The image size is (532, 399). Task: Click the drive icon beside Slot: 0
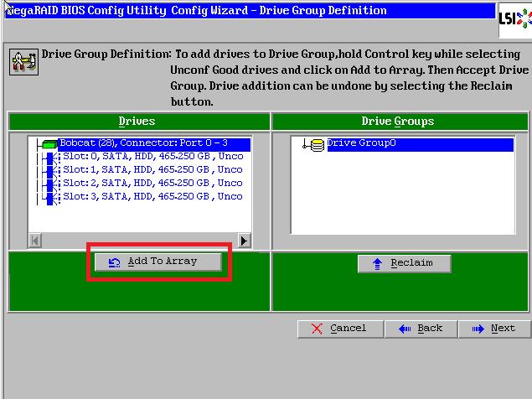coord(51,158)
